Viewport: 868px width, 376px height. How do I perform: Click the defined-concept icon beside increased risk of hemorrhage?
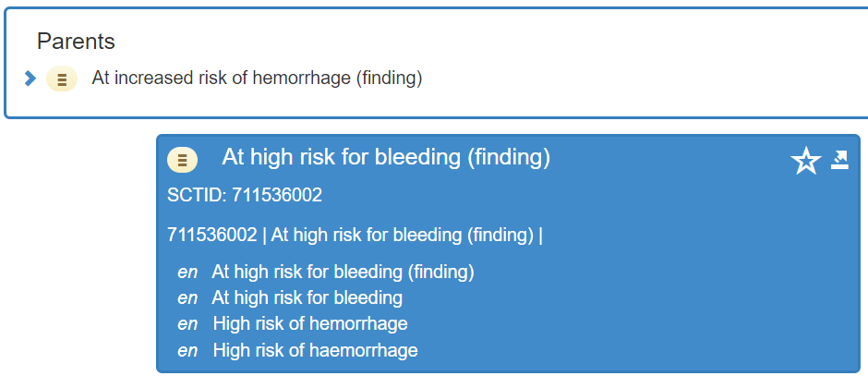[62, 79]
